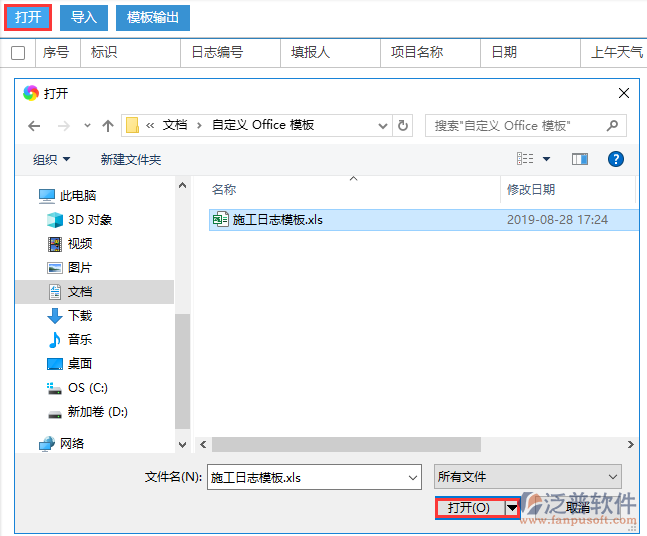The image size is (647, 536).
Task: Refresh the current folder view
Action: click(403, 125)
